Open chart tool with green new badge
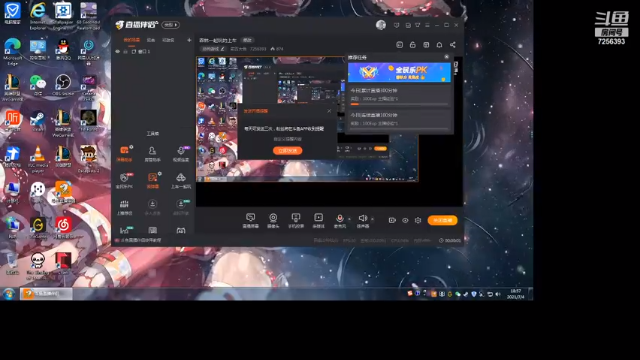The image size is (640, 360). coord(124,231)
